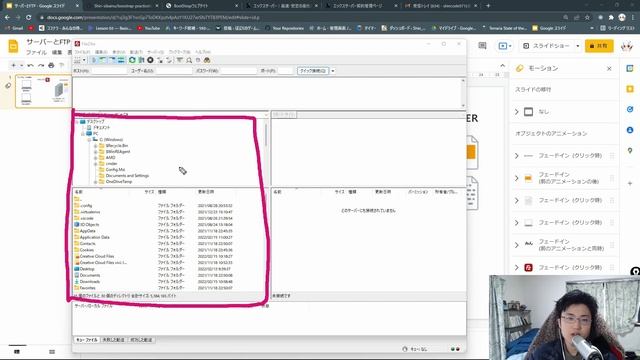This screenshot has height=360, width=640.
Task: Open Google Tasks side panel icon
Action: 630,109
